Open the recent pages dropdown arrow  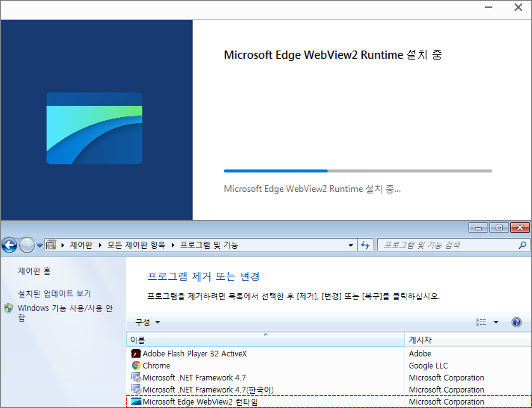[40, 245]
